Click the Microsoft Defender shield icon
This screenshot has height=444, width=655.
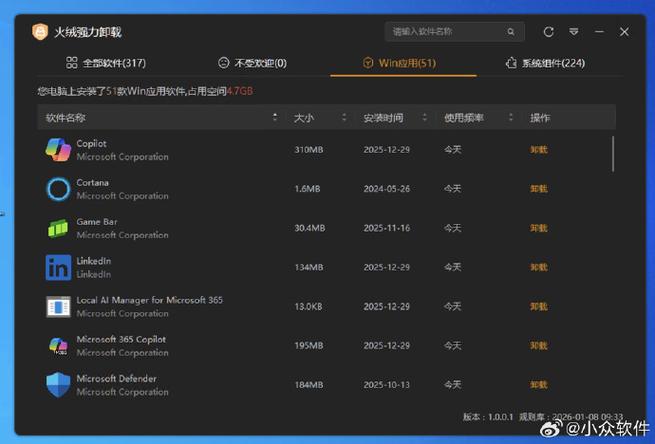coord(58,385)
